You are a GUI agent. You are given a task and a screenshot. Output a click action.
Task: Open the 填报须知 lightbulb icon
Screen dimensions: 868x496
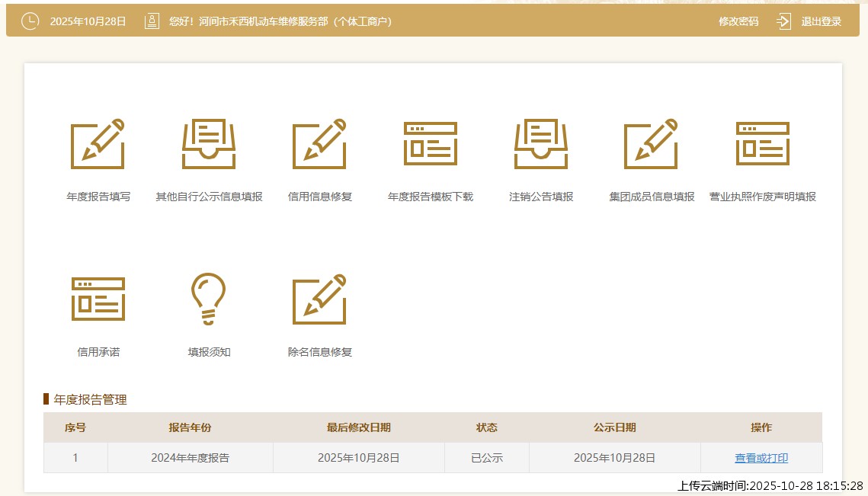(209, 299)
